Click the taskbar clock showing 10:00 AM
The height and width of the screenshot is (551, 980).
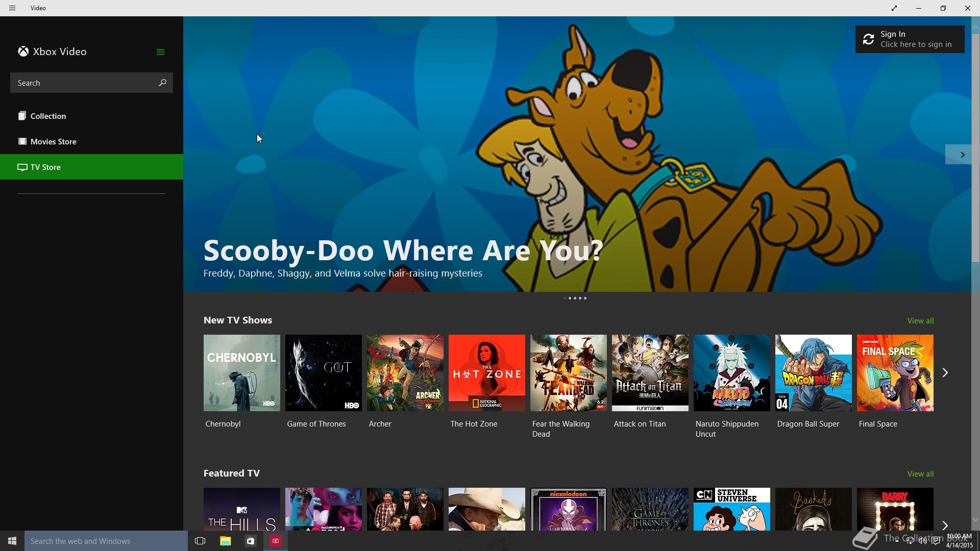point(959,541)
